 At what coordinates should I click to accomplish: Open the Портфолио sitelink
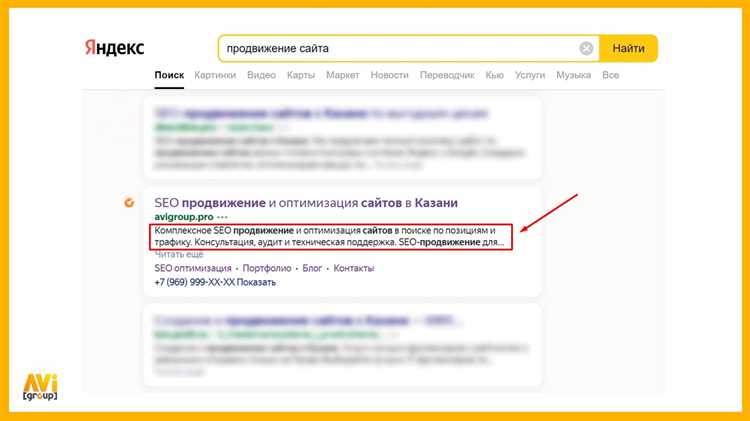tap(267, 268)
